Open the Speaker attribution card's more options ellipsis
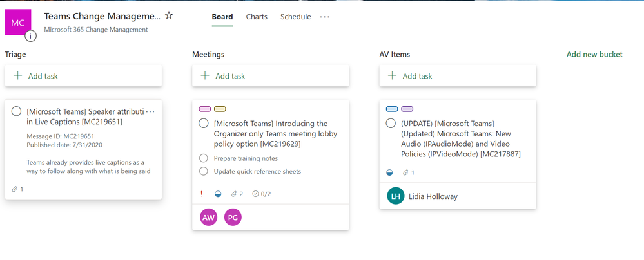Viewport: 644px width, 260px height. (150, 111)
